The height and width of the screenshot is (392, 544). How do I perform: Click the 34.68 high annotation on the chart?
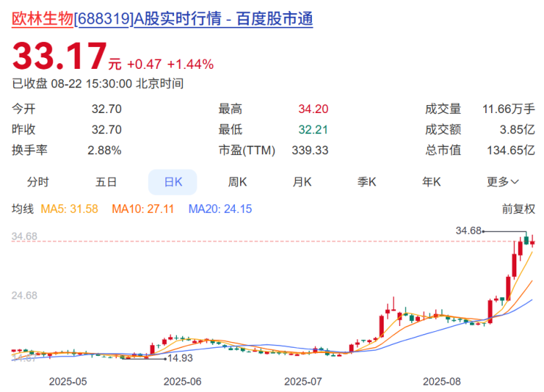click(x=469, y=230)
